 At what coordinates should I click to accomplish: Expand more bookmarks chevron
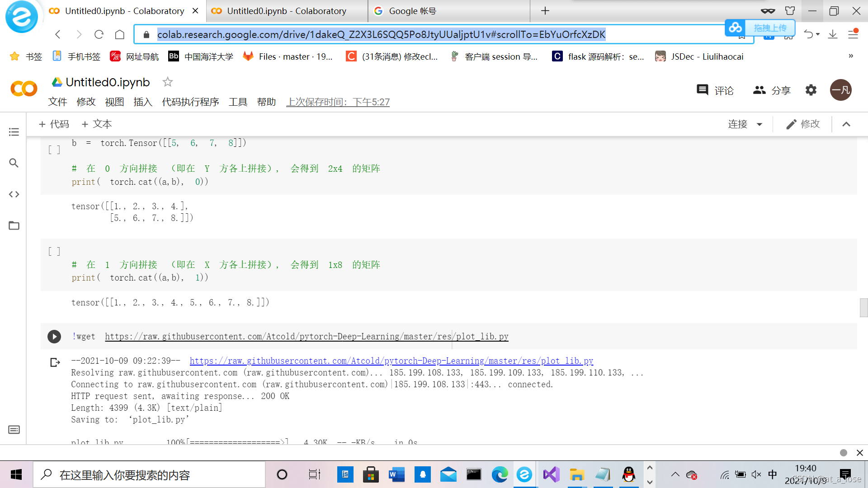pyautogui.click(x=851, y=56)
